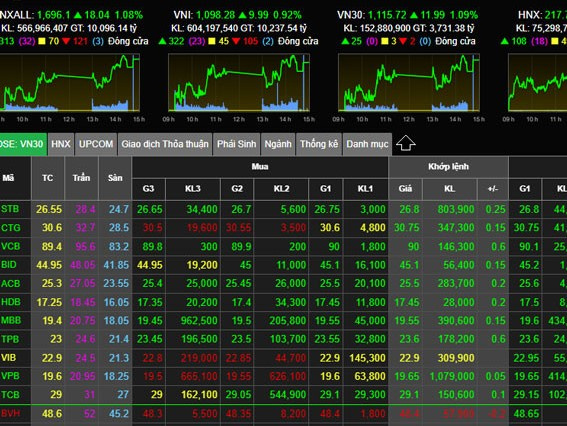
Task: Open the VN30 index chart
Action: tap(409, 82)
